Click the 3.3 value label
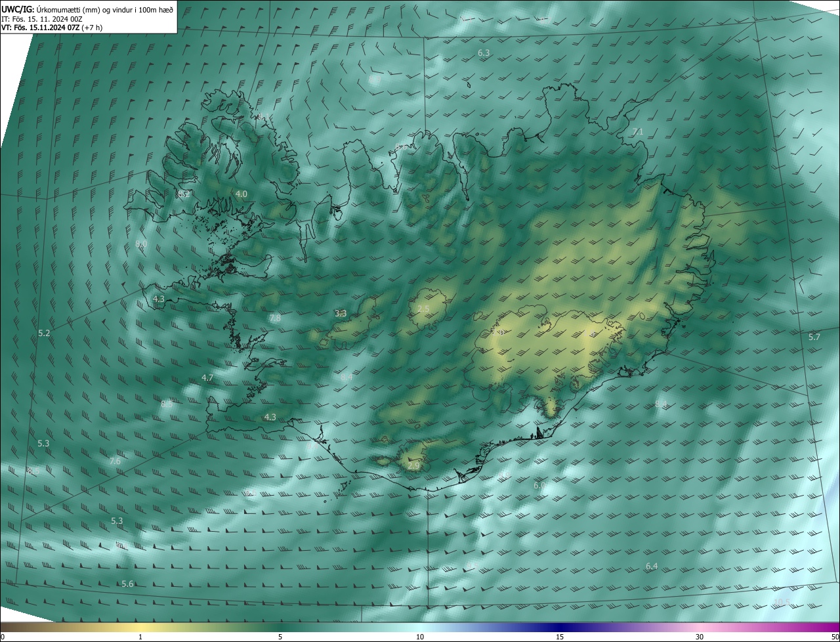 tap(341, 313)
